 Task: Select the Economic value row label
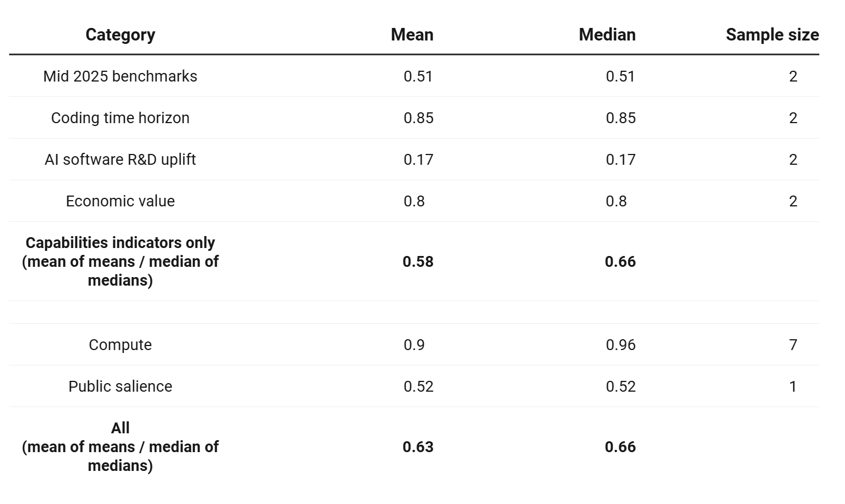(x=120, y=201)
